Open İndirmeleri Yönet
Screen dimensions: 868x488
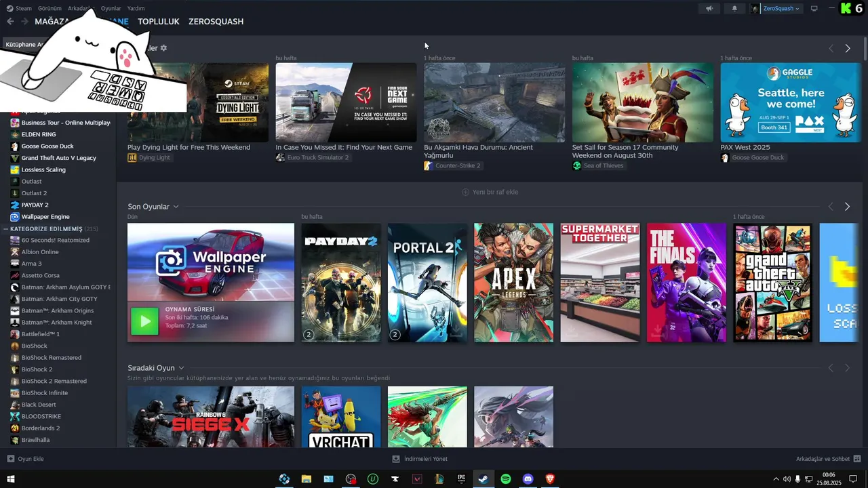pos(426,459)
